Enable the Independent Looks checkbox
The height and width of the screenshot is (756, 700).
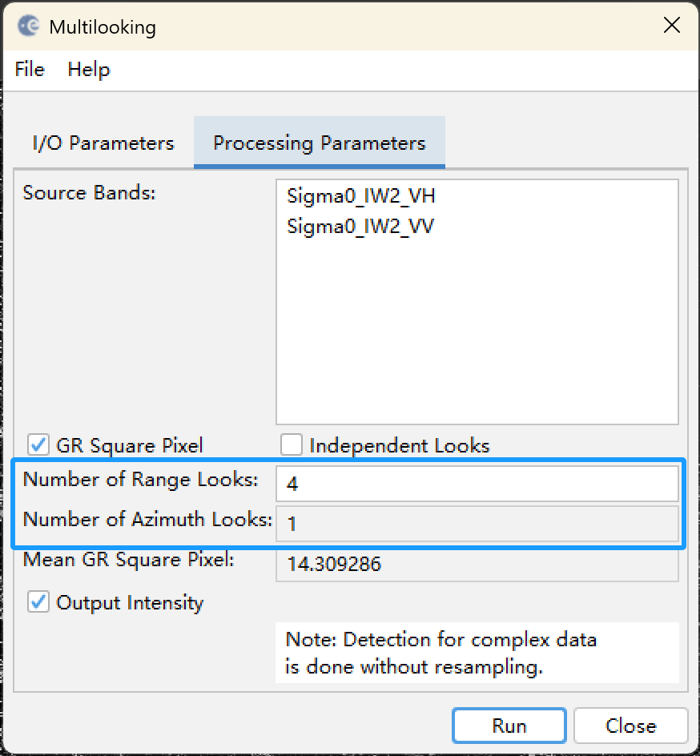pyautogui.click(x=292, y=444)
